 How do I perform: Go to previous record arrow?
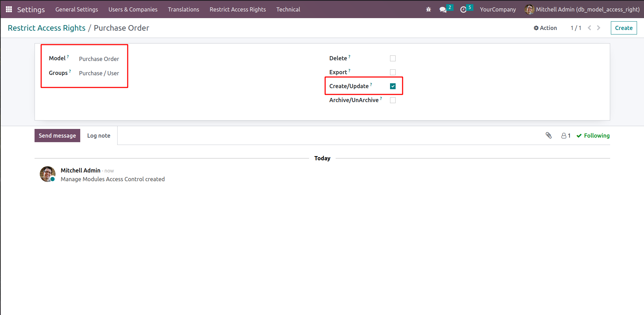tap(589, 28)
